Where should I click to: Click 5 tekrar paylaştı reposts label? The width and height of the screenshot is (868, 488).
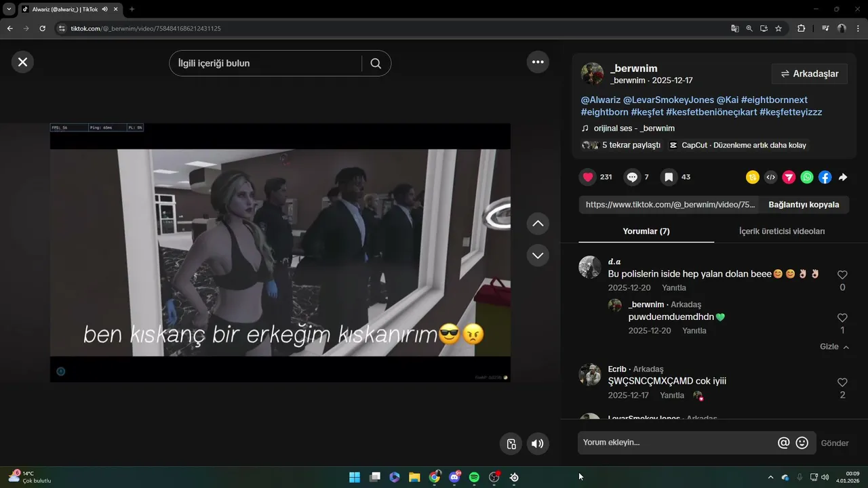(631, 145)
